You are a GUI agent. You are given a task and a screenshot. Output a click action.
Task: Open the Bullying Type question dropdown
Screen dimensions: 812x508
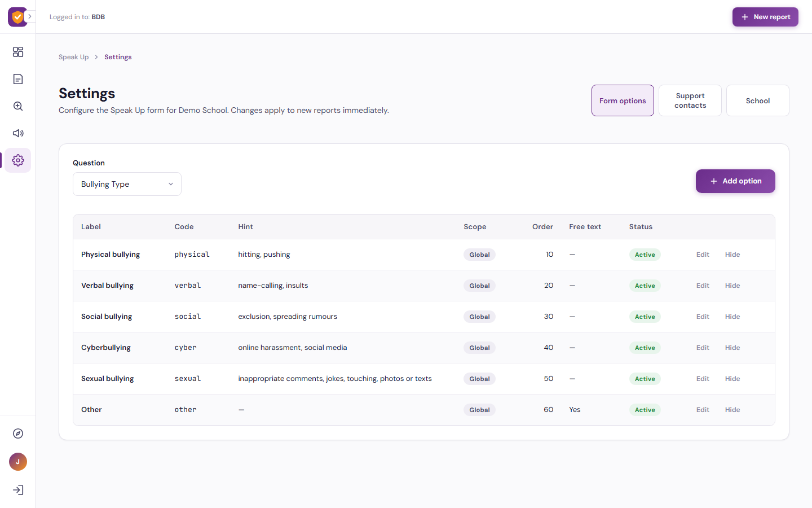pyautogui.click(x=127, y=184)
